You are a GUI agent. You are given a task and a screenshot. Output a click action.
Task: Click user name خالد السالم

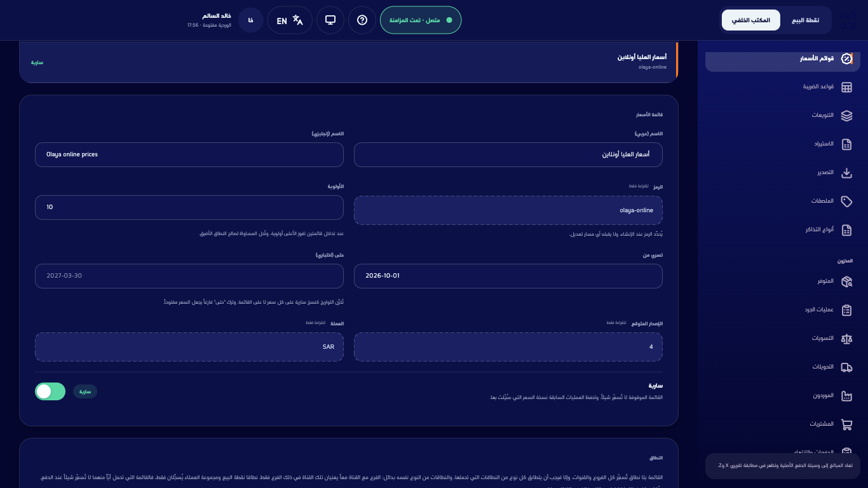point(217,16)
